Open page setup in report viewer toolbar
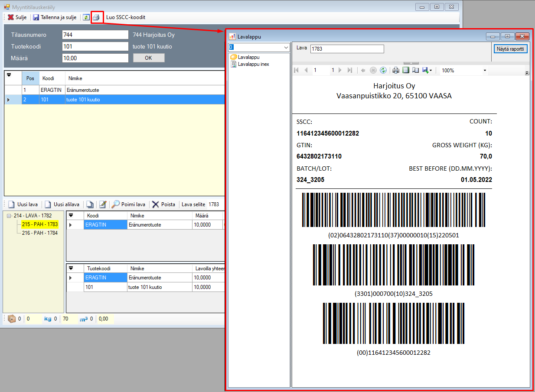The image size is (535, 392). 415,70
